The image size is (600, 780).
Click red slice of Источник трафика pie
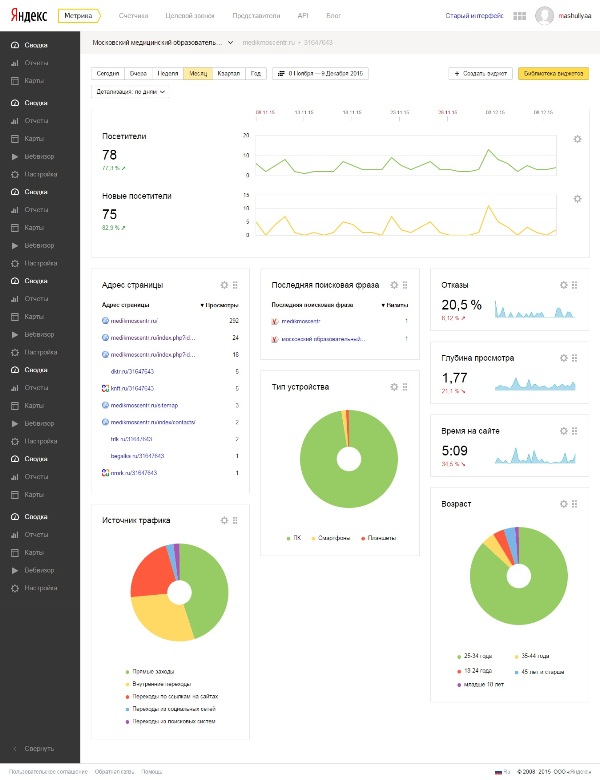coord(149,571)
